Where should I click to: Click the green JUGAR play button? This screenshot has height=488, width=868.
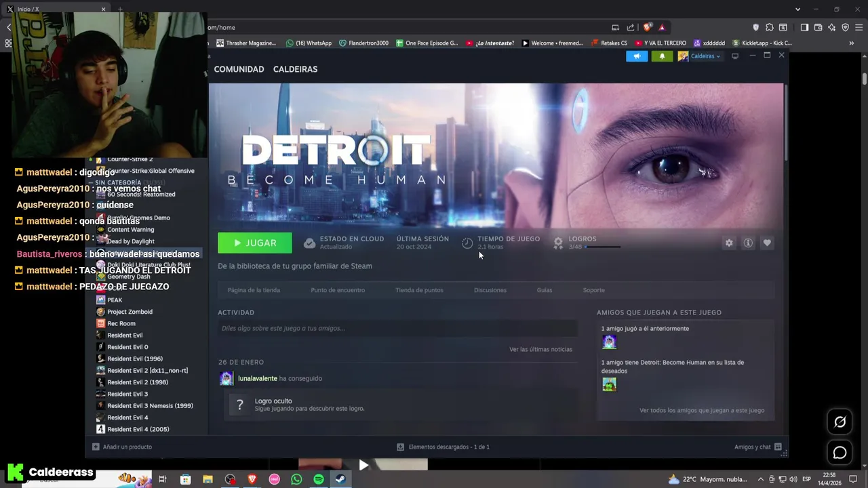[255, 243]
